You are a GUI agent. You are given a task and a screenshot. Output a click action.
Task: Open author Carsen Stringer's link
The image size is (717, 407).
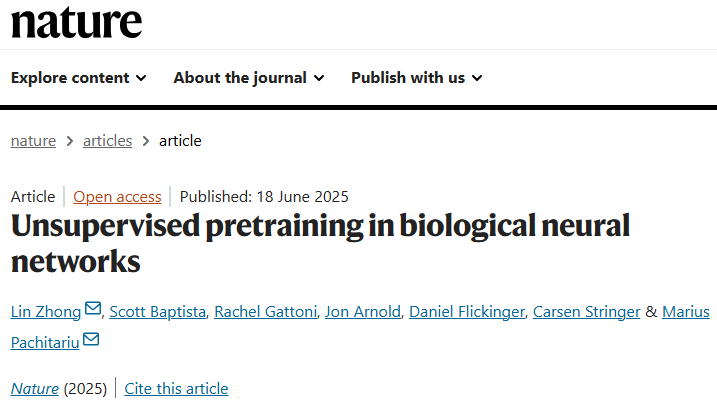pos(586,311)
